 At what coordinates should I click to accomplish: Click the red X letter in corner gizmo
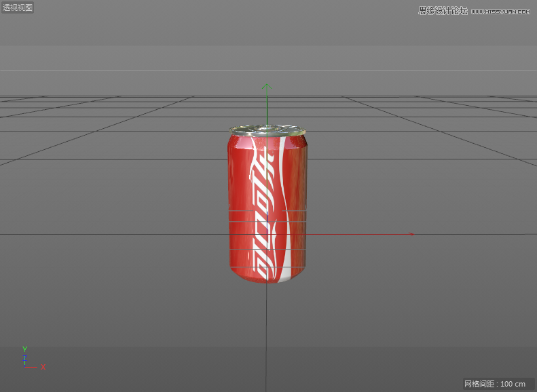click(43, 367)
